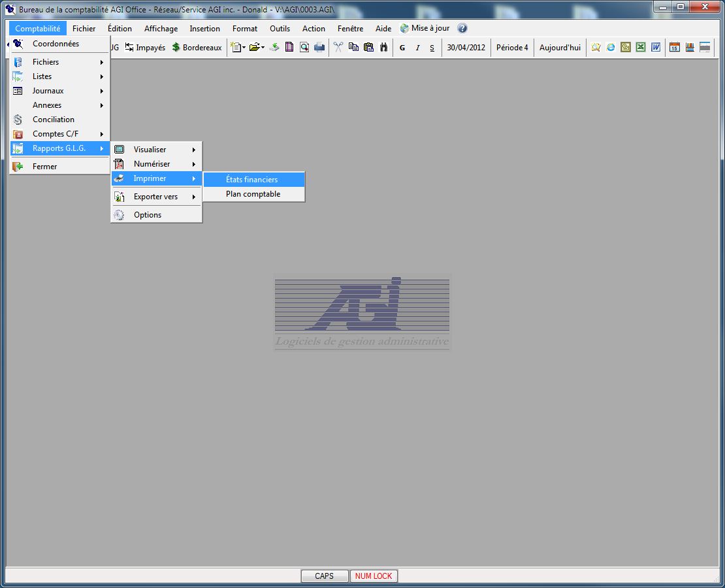Choose États financiers to print

[254, 180]
